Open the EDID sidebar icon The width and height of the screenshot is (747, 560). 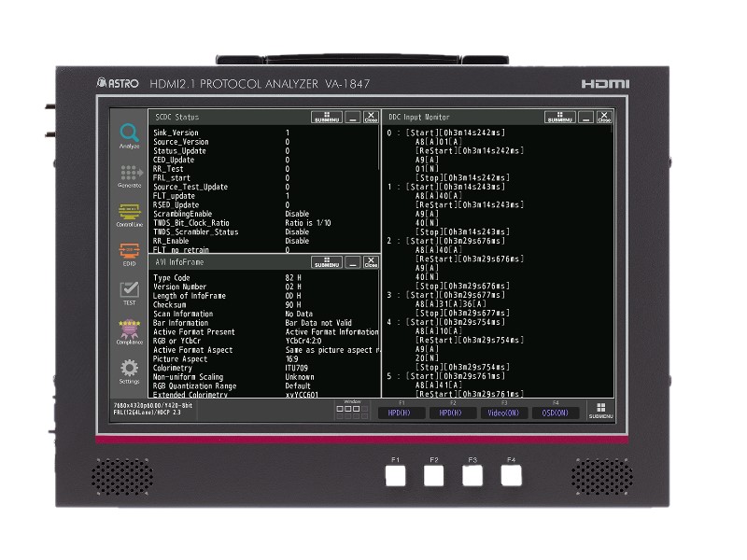tap(129, 254)
